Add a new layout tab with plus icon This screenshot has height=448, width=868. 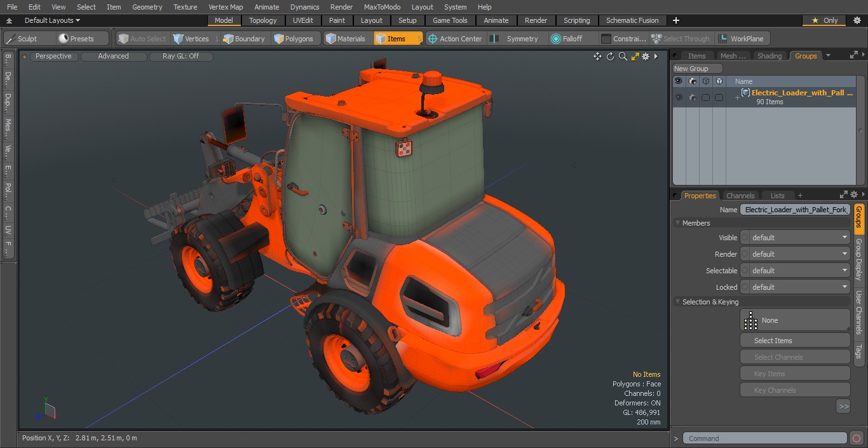click(675, 20)
